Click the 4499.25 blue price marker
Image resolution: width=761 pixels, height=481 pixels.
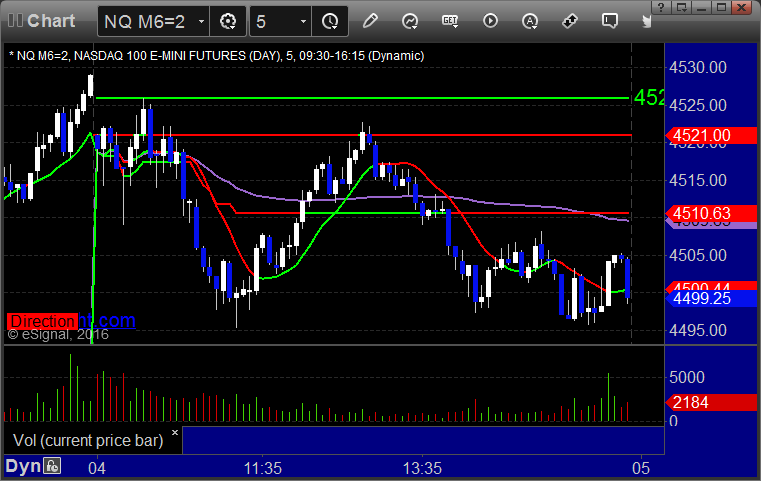click(x=711, y=299)
